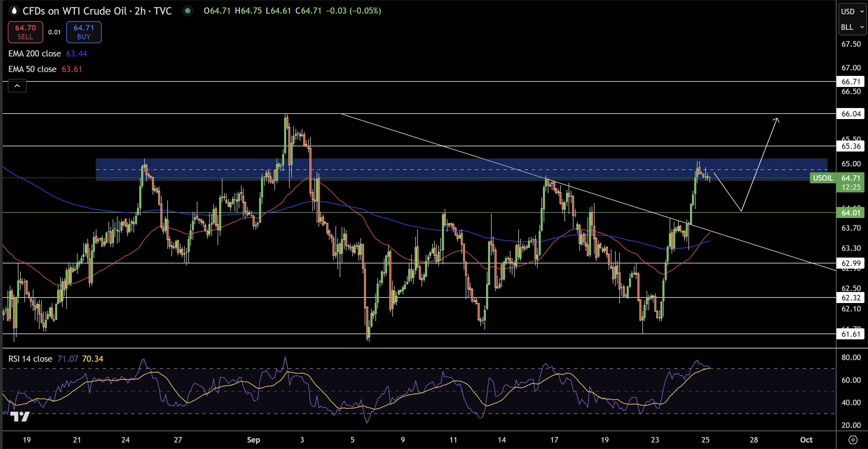Open the BLL unit dropdown
868x449 pixels.
click(x=852, y=27)
